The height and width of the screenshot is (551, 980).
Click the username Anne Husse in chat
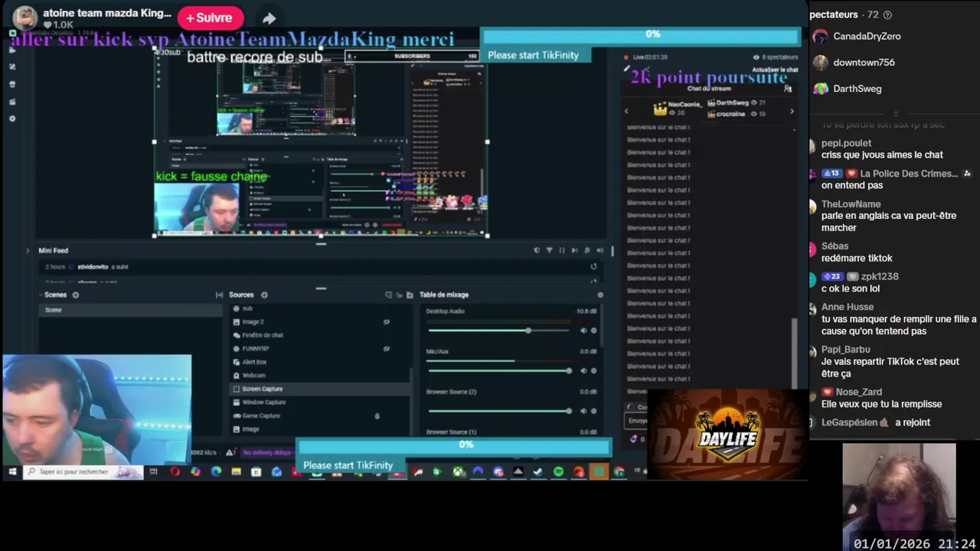(x=848, y=307)
